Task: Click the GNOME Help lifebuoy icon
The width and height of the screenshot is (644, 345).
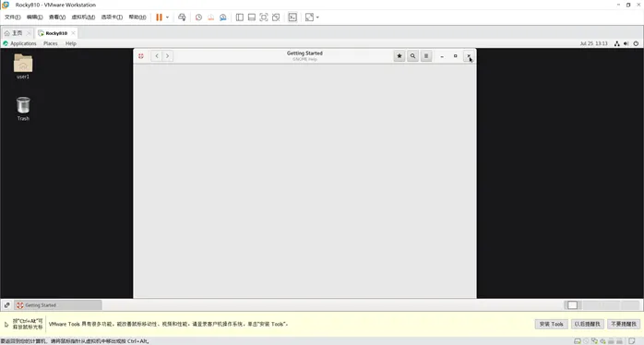Action: [141, 56]
